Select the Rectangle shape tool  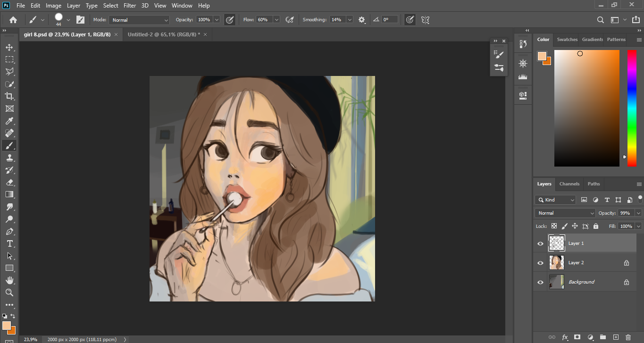point(9,268)
